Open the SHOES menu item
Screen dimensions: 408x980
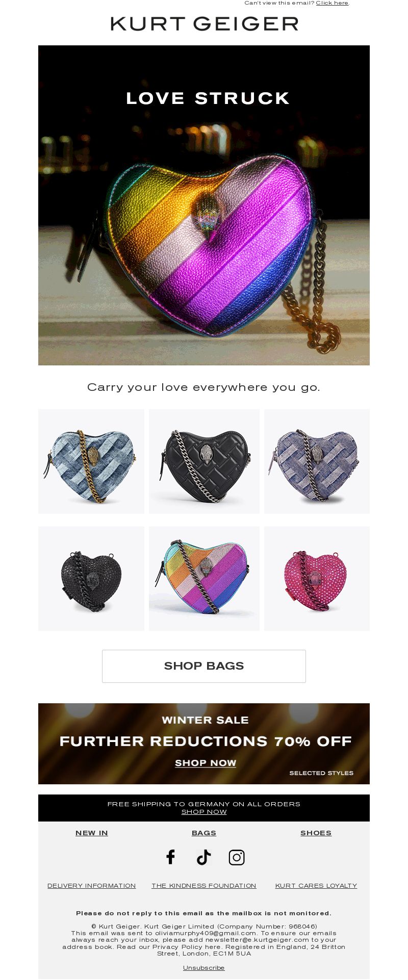[316, 833]
